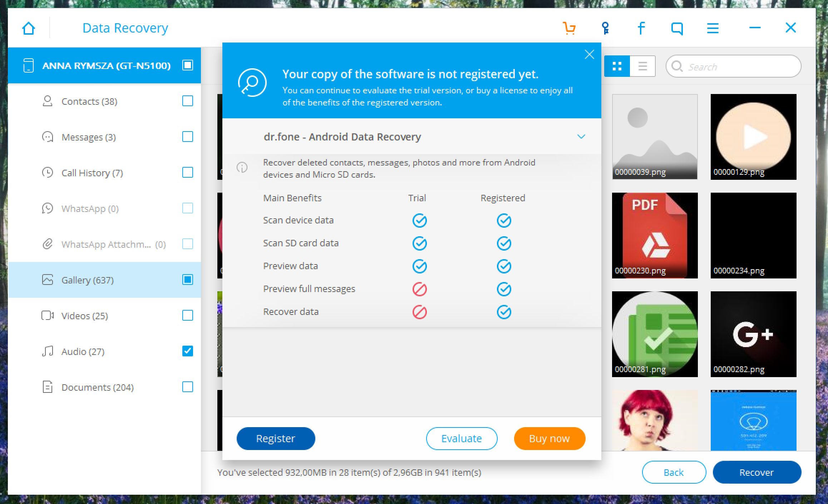This screenshot has width=828, height=504.
Task: Select the Audio (27) category
Action: coord(104,351)
